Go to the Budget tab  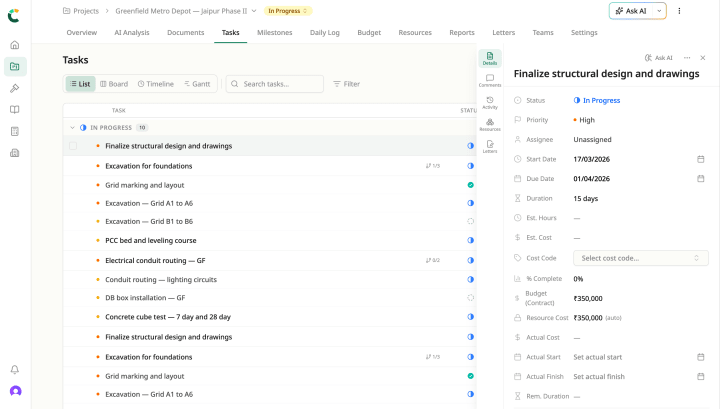(369, 33)
